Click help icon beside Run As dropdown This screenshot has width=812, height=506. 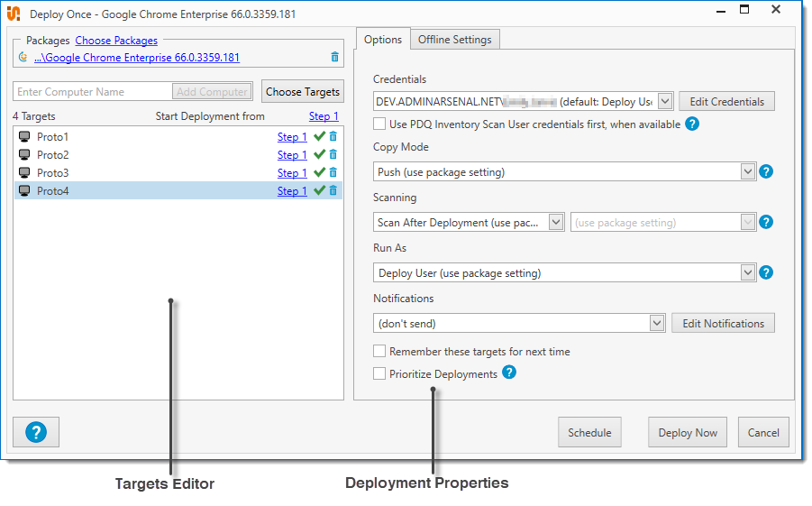(x=766, y=272)
